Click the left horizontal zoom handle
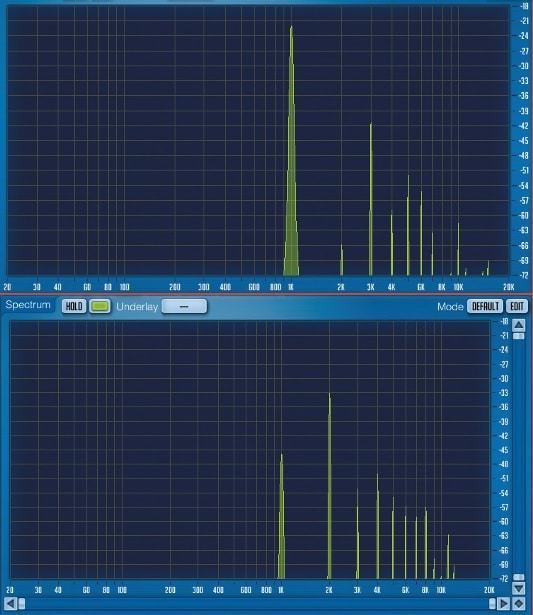533x615 pixels. [22, 603]
